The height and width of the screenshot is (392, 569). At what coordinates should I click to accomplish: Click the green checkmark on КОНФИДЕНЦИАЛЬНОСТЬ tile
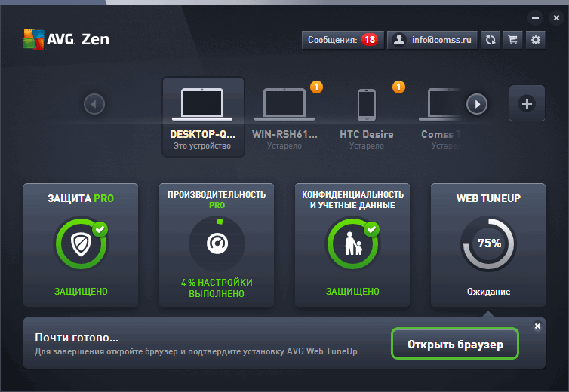point(371,229)
